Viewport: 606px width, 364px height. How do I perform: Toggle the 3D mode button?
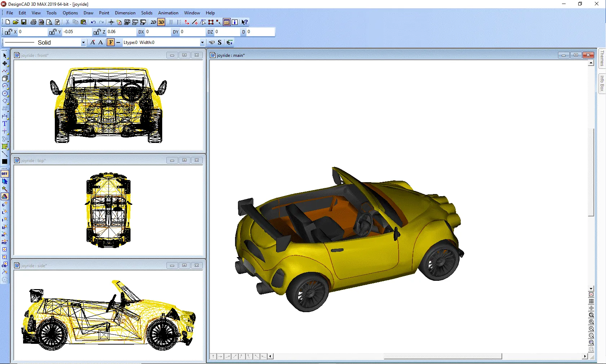[161, 22]
